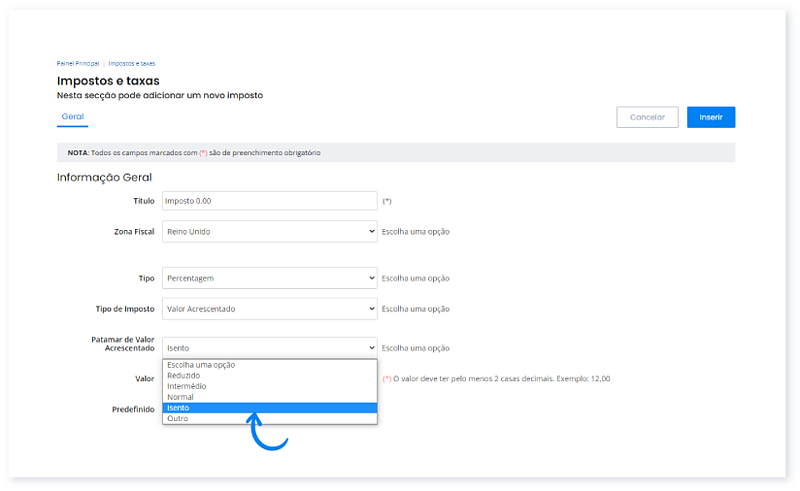Click the Valor field label

pyautogui.click(x=144, y=379)
